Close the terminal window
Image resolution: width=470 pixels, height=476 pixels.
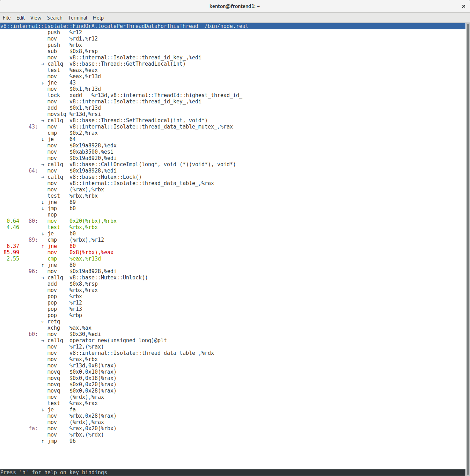(464, 6)
